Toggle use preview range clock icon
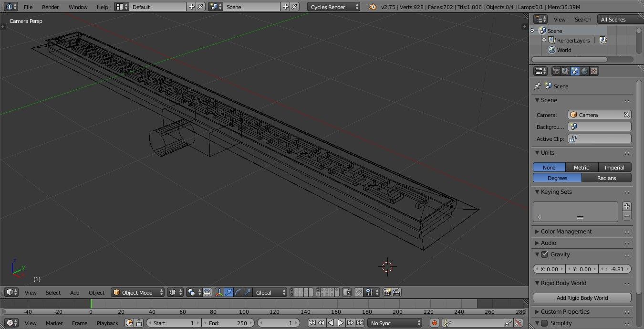The width and height of the screenshot is (644, 329). (x=129, y=323)
